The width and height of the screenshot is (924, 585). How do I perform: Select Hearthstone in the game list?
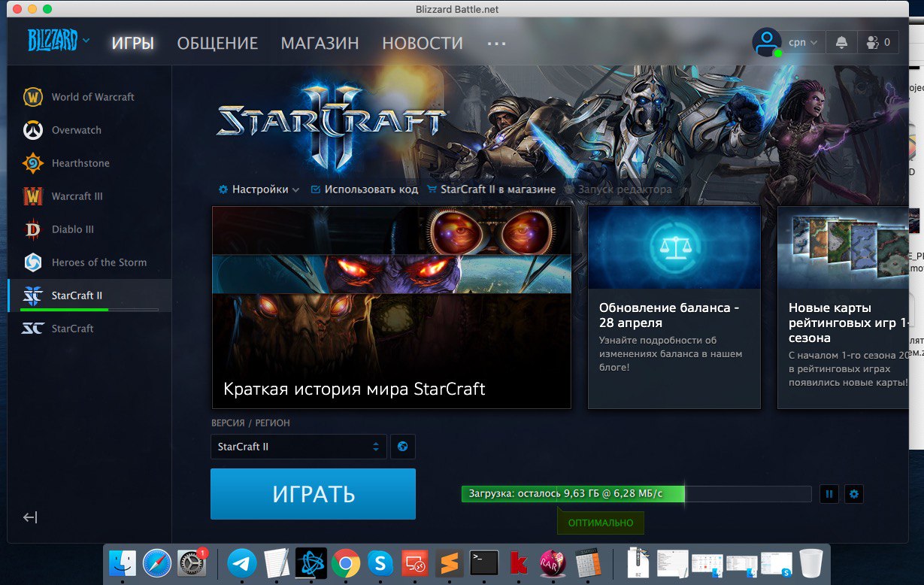click(89, 163)
